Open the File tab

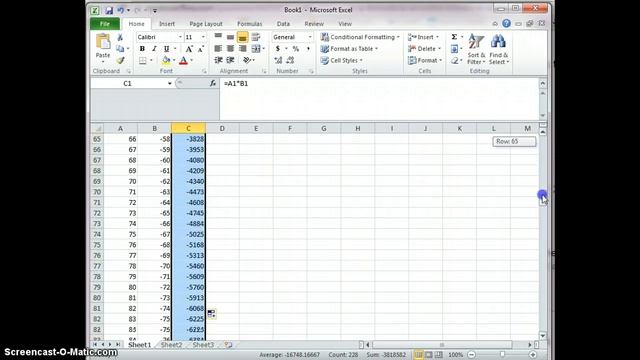[x=105, y=24]
